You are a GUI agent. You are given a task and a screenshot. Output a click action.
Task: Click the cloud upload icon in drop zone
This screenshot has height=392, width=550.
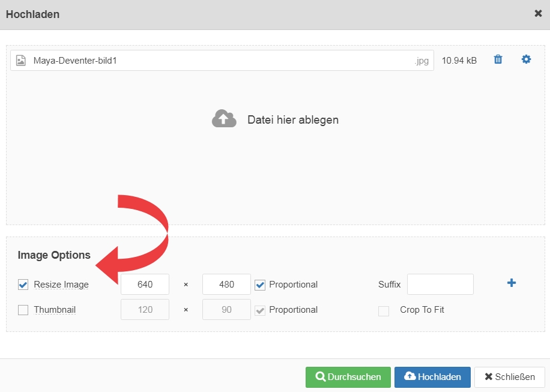pos(224,119)
